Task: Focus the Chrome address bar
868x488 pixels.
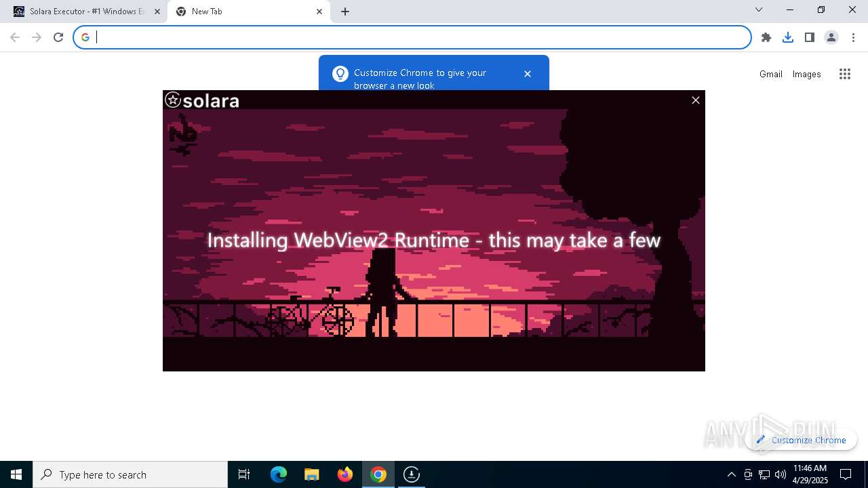Action: pos(412,37)
